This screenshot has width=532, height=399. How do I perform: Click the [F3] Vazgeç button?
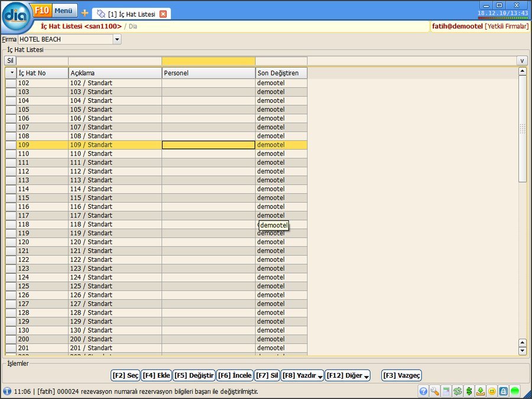[x=401, y=375]
